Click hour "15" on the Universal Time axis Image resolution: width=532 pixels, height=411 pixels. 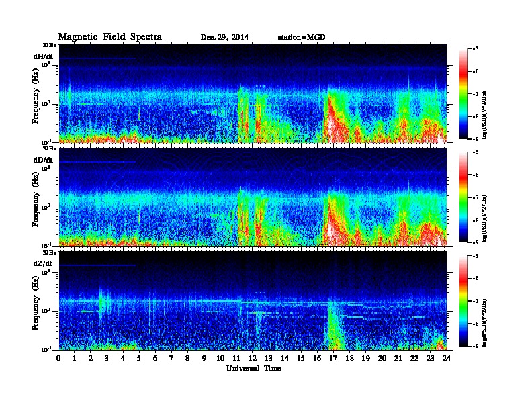(x=302, y=359)
